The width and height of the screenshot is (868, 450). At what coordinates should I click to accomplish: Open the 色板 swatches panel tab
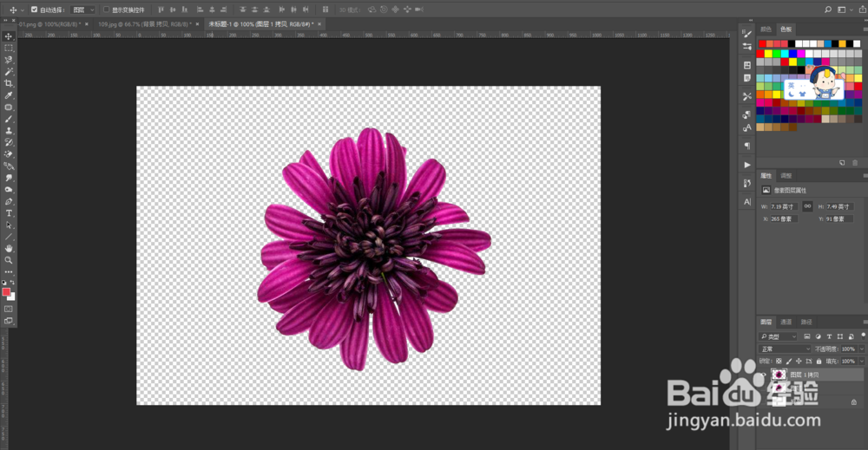[786, 29]
